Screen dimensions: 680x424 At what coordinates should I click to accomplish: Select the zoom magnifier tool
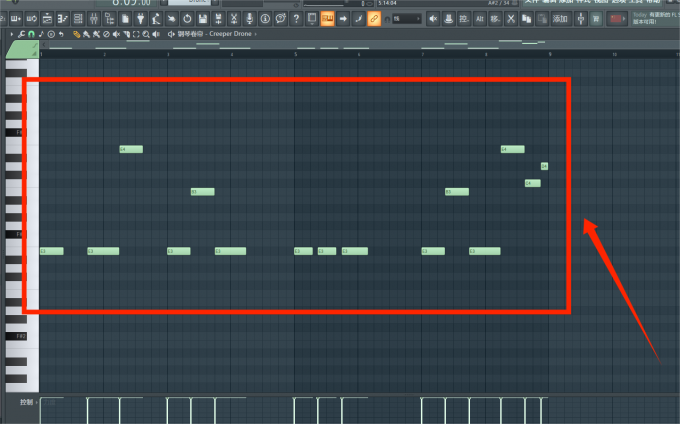point(147,34)
